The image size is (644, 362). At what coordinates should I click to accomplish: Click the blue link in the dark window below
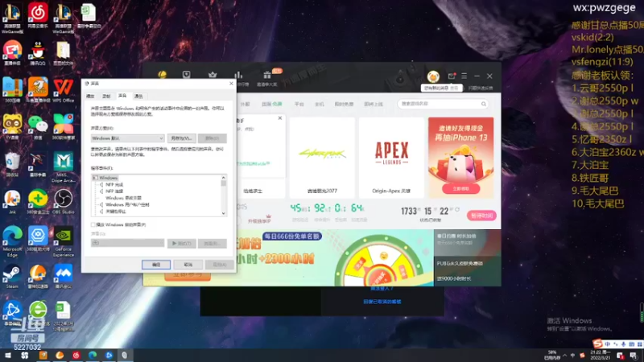click(382, 302)
